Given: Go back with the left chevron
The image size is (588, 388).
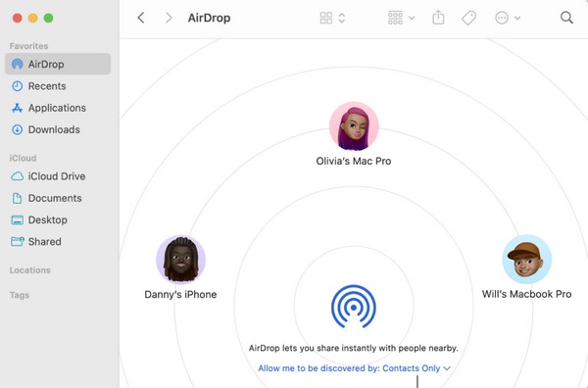Looking at the screenshot, I should point(141,18).
